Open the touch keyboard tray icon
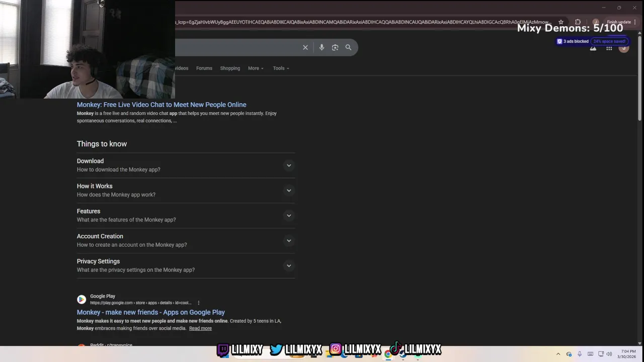 [x=590, y=354]
